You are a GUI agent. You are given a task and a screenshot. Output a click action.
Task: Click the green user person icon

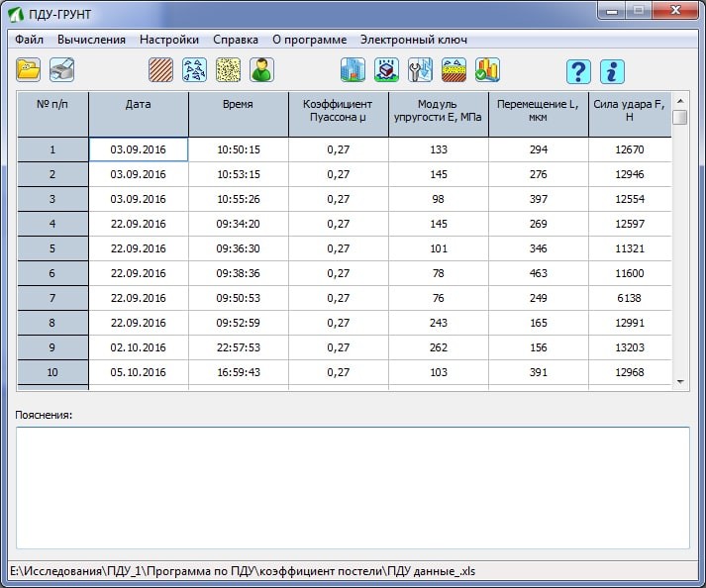click(x=261, y=70)
